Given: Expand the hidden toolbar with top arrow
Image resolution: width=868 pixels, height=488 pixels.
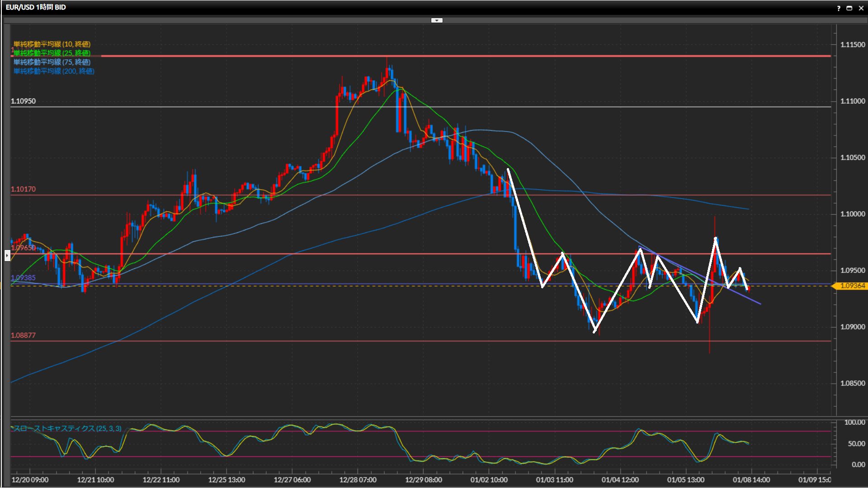Looking at the screenshot, I should [x=437, y=20].
